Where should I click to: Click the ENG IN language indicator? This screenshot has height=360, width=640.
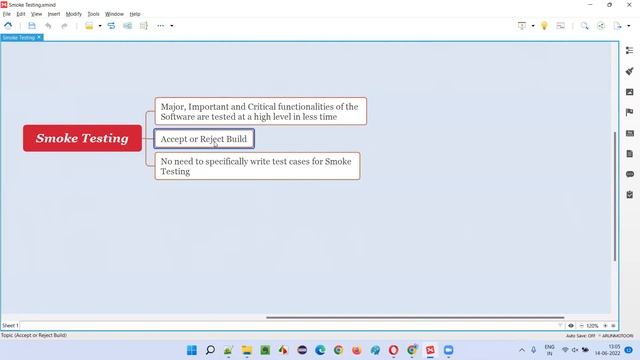(x=549, y=350)
